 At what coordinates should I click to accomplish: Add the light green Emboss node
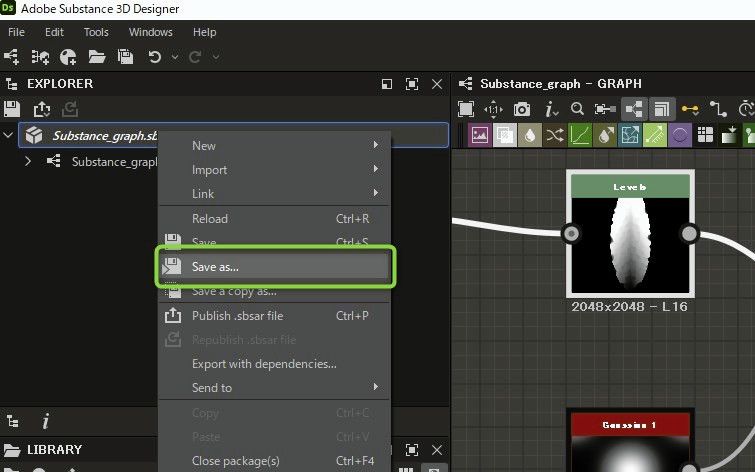pos(655,135)
